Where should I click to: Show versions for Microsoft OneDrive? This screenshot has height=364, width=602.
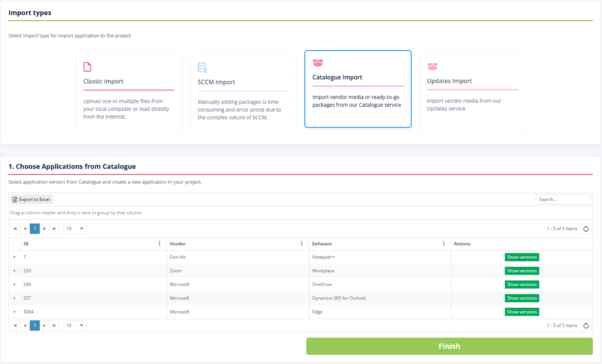tap(521, 285)
